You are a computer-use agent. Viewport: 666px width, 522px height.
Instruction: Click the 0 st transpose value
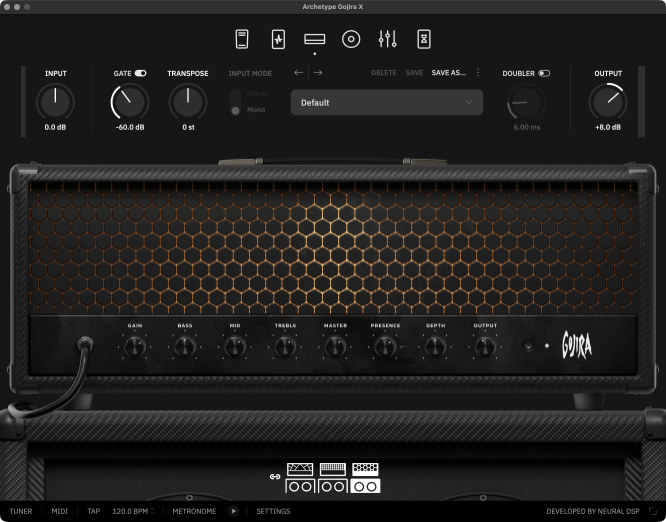pos(188,127)
